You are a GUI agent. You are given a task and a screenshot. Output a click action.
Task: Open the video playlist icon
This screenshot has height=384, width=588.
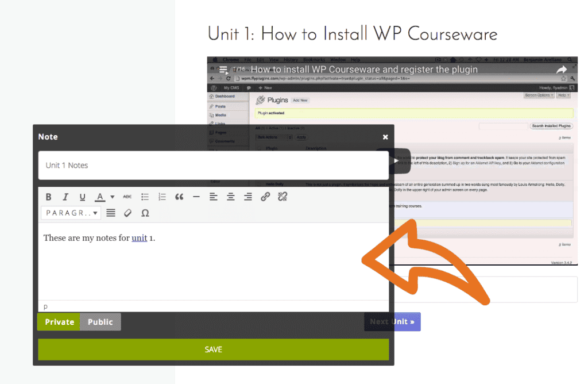[x=223, y=70]
